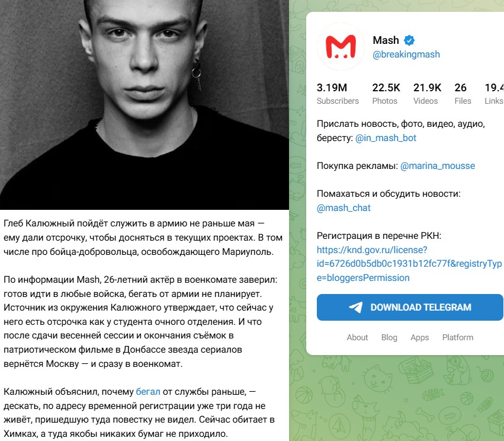Viewport: 504px width, 441px height.
Task: Open the knd.gov.ru license registration link
Action: [x=409, y=264]
